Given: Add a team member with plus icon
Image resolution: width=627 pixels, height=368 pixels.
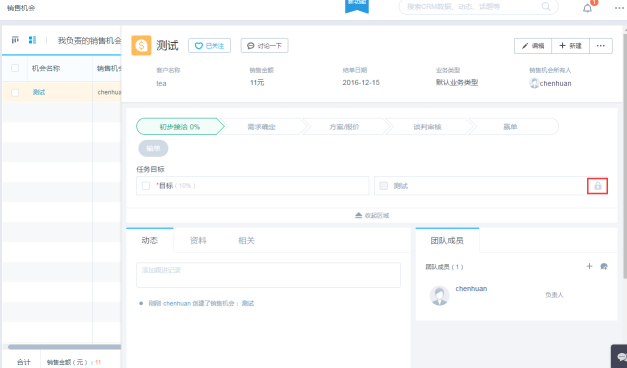Looking at the screenshot, I should [x=589, y=266].
